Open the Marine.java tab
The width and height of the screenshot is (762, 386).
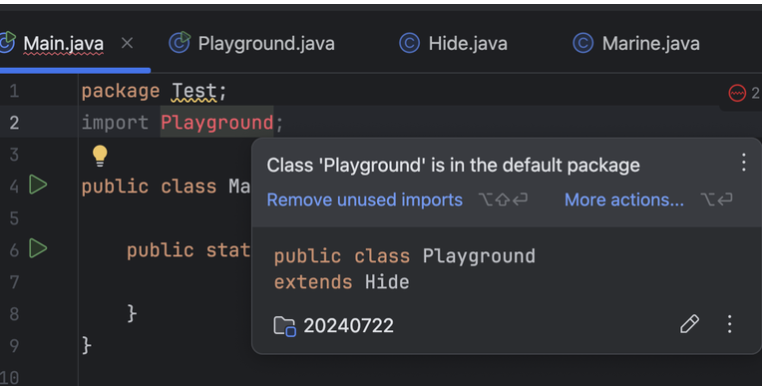tap(651, 44)
